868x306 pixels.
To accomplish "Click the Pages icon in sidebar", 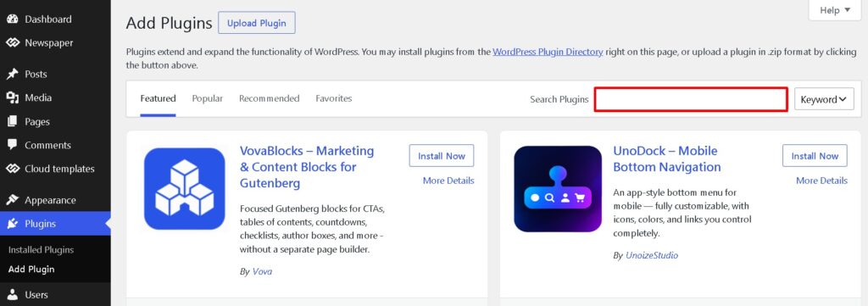I will pyautogui.click(x=12, y=122).
